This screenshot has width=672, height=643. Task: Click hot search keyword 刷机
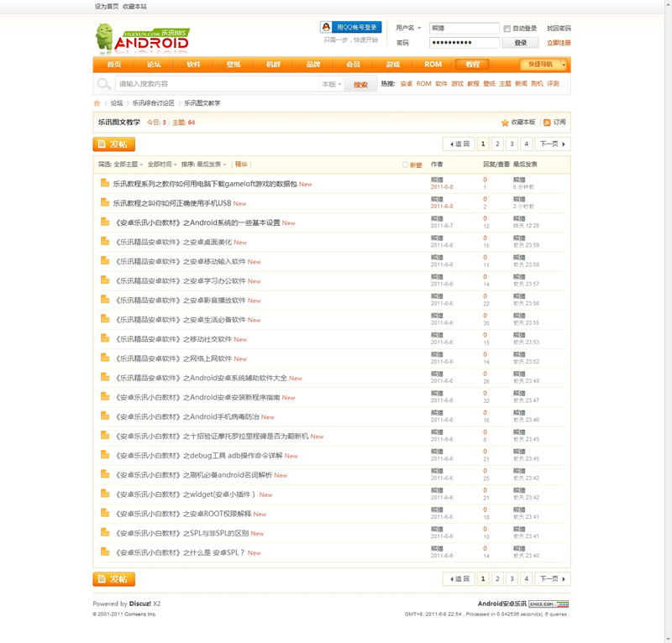click(537, 84)
